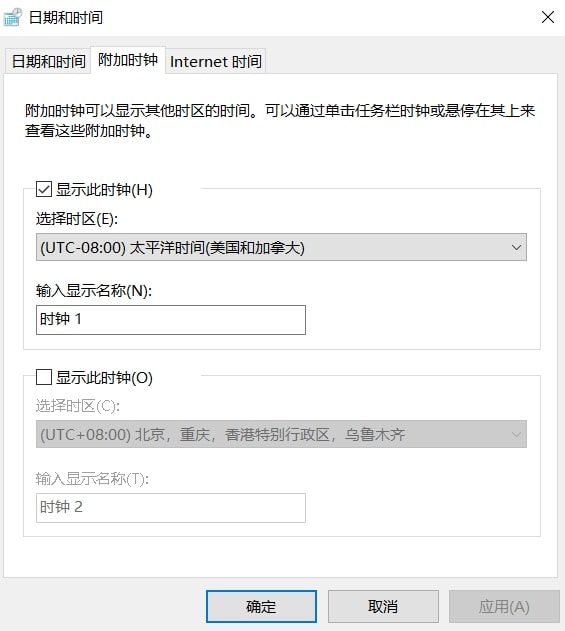Click the 选择时区(E) label
Screen dimensions: 565x631
coord(77,219)
